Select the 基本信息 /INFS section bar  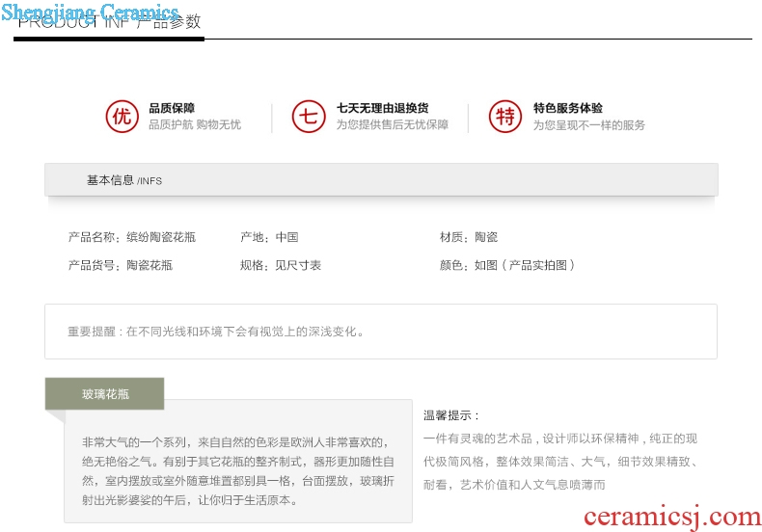381,180
